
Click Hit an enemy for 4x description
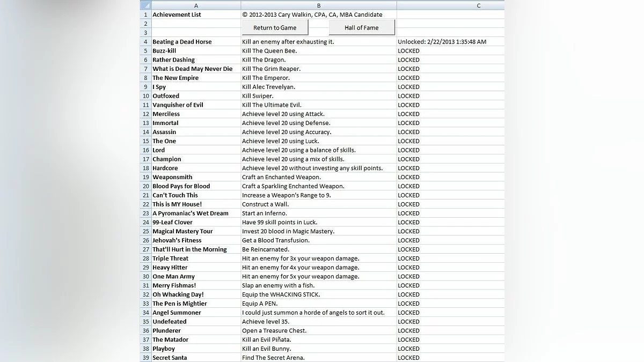pyautogui.click(x=319, y=268)
